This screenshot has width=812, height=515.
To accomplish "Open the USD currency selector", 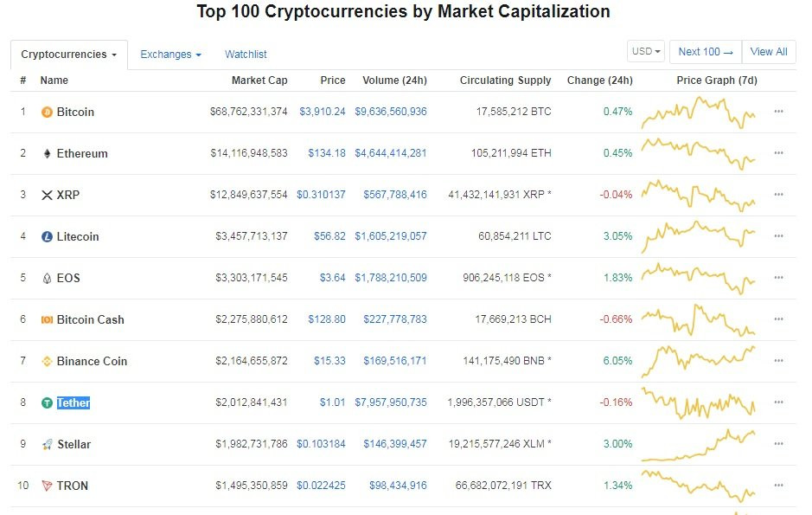I will [x=646, y=52].
